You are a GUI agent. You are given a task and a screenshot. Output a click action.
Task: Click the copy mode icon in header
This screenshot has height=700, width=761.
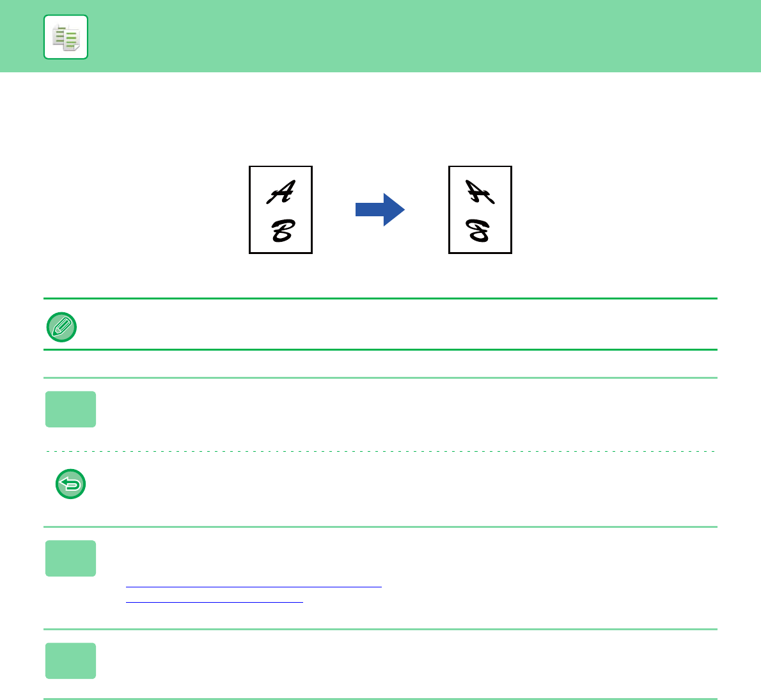[x=66, y=37]
